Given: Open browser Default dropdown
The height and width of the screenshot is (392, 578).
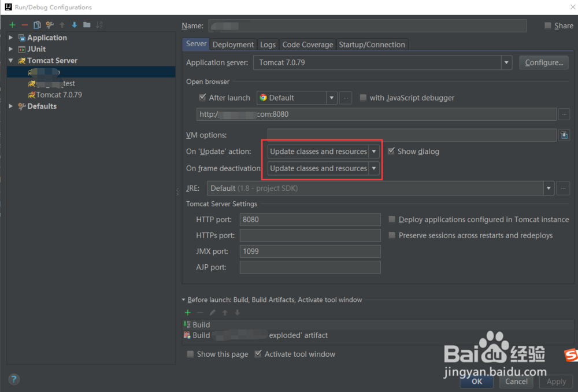Looking at the screenshot, I should [331, 98].
